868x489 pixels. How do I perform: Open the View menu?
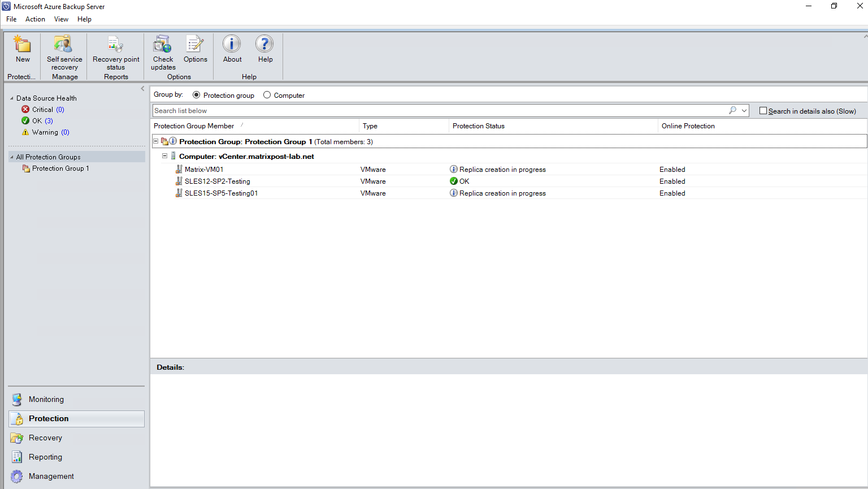[x=61, y=19]
